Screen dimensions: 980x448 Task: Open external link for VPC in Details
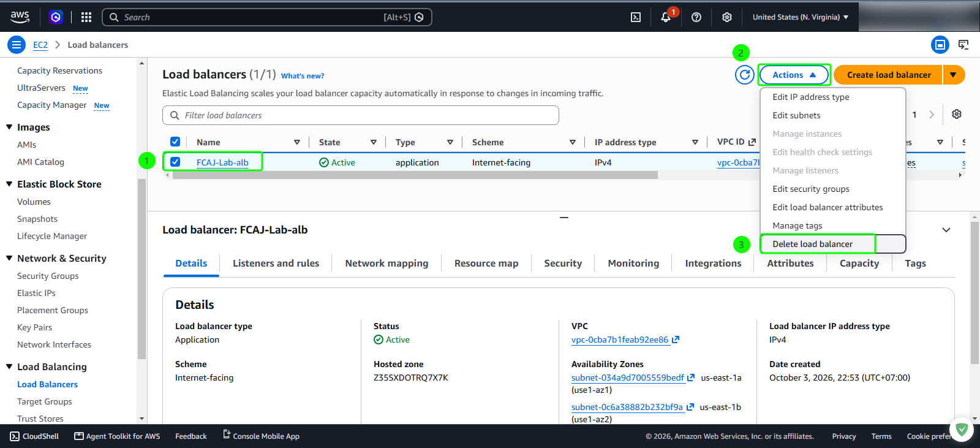click(x=676, y=340)
